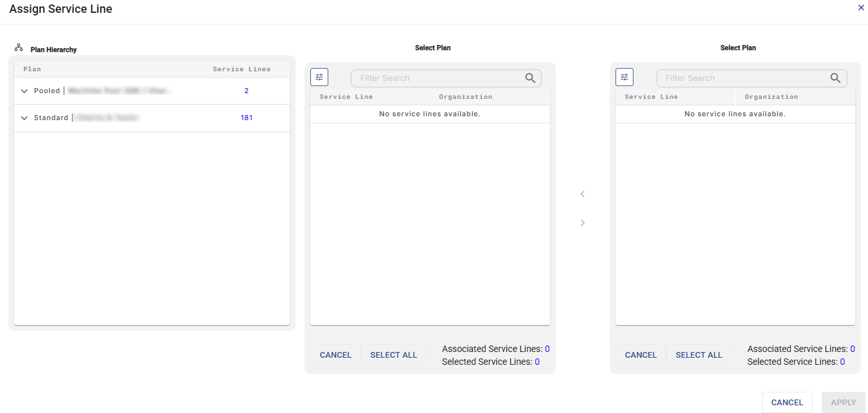Sort by Organization column in left panel

(x=465, y=97)
